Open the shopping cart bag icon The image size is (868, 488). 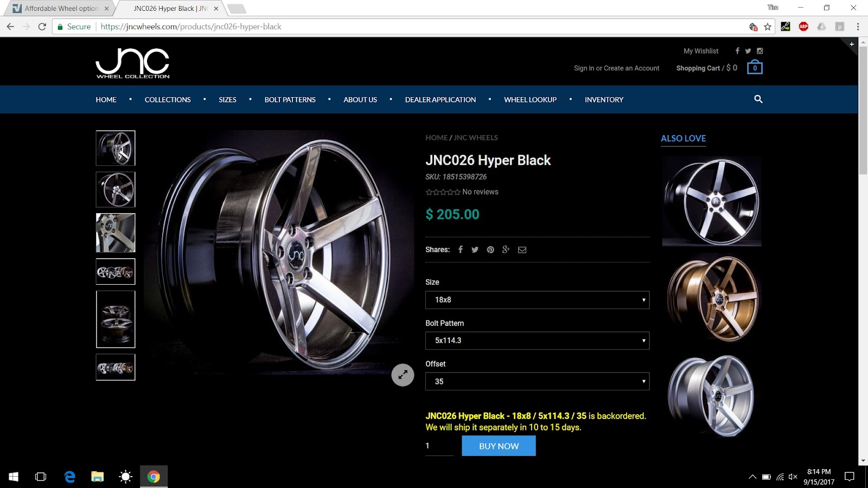(x=755, y=67)
